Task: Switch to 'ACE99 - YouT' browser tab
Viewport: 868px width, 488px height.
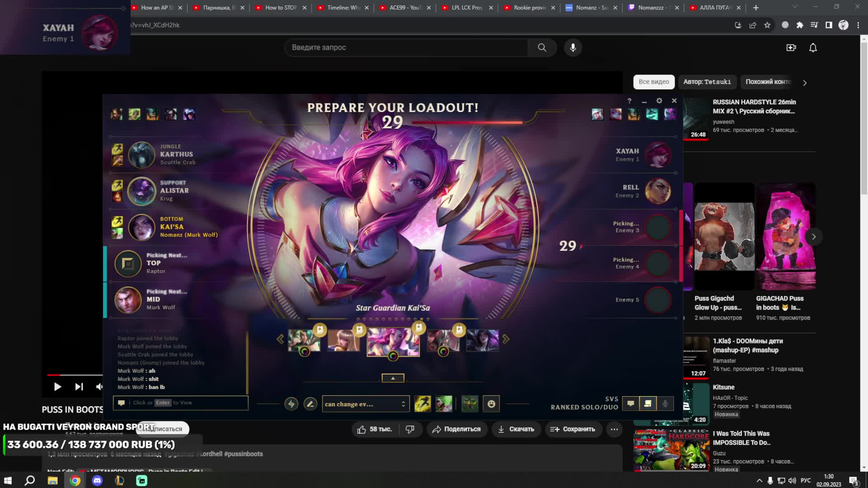Action: (405, 8)
